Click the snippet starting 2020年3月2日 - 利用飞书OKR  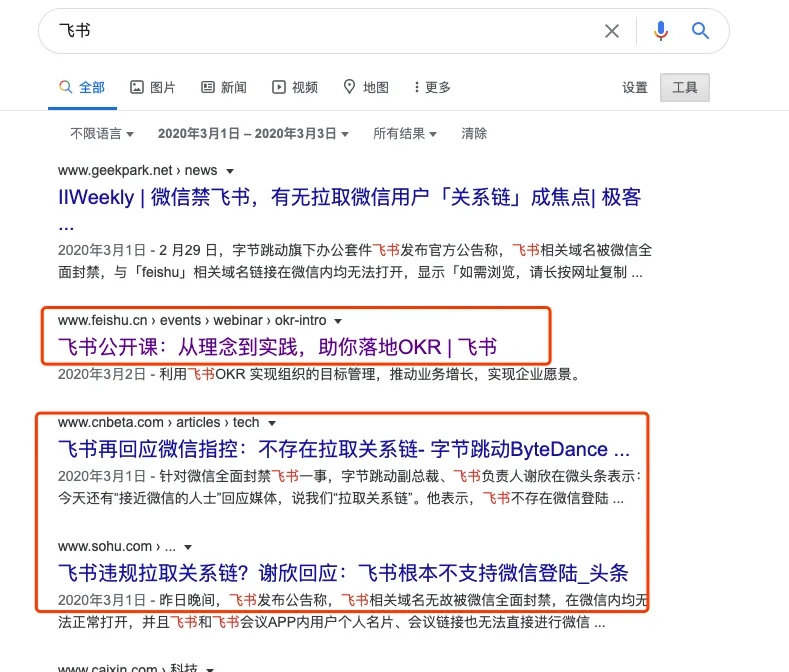click(320, 375)
